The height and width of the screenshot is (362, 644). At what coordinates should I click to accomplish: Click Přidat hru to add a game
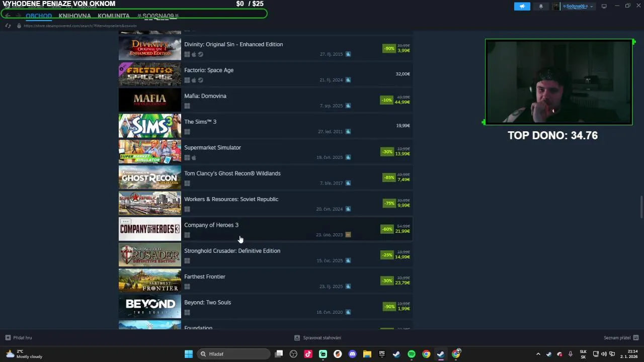(x=19, y=338)
